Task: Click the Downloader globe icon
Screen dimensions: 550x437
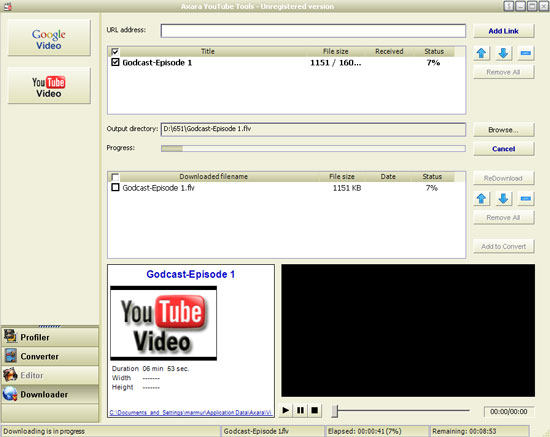Action: [x=10, y=394]
